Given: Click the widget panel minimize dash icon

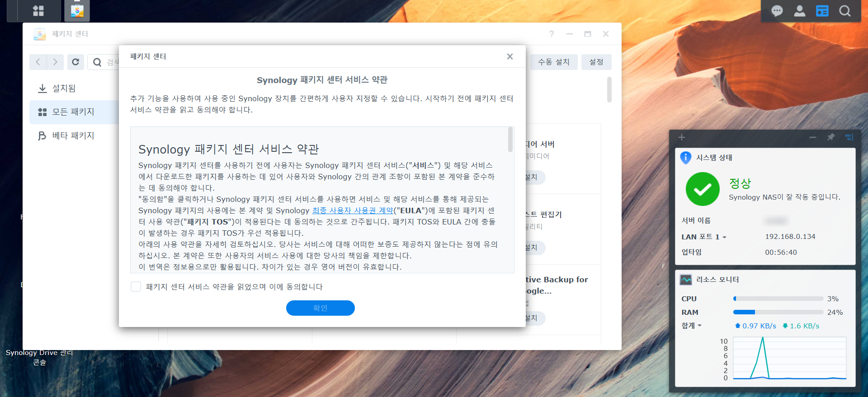Looking at the screenshot, I should click(813, 137).
